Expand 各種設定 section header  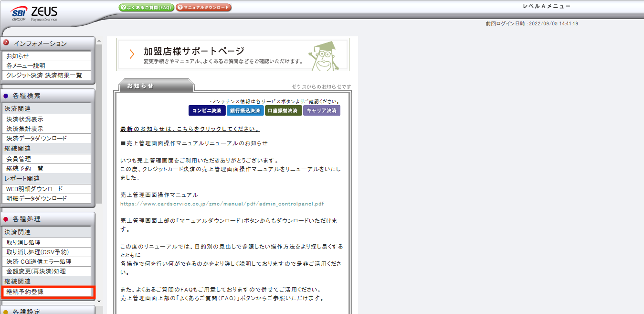pos(48,310)
